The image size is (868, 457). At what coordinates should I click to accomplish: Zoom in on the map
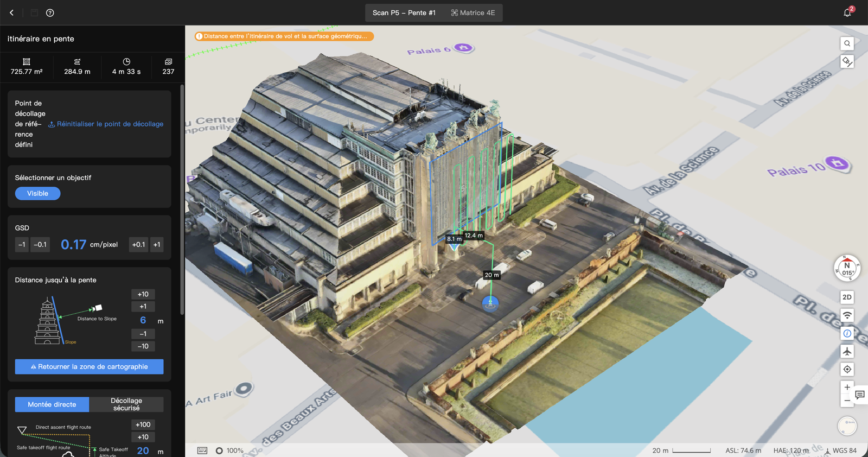(x=847, y=388)
